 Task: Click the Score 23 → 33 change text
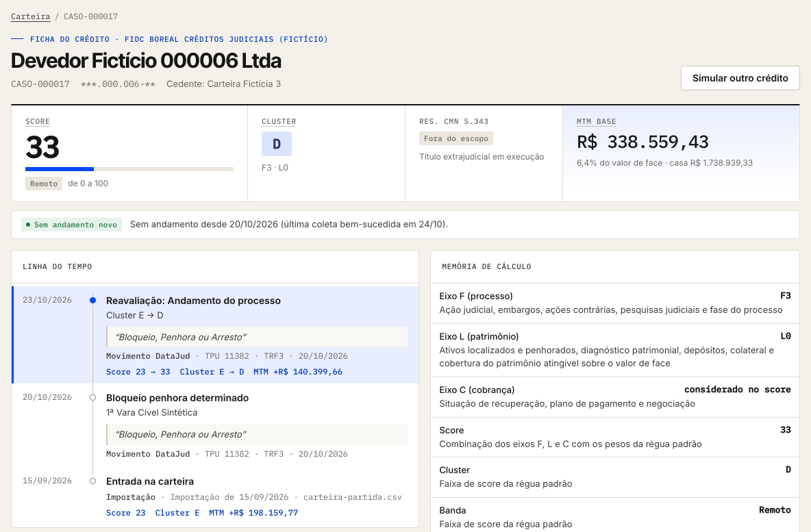[138, 372]
